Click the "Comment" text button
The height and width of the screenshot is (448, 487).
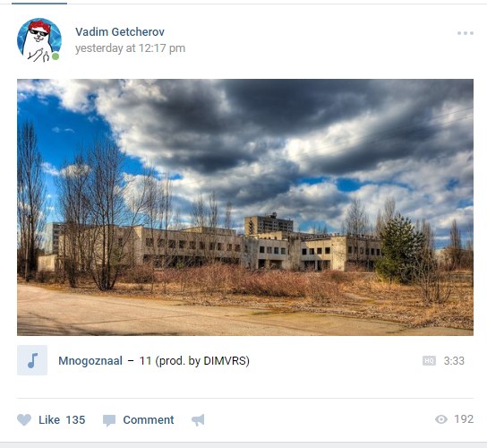tap(149, 420)
